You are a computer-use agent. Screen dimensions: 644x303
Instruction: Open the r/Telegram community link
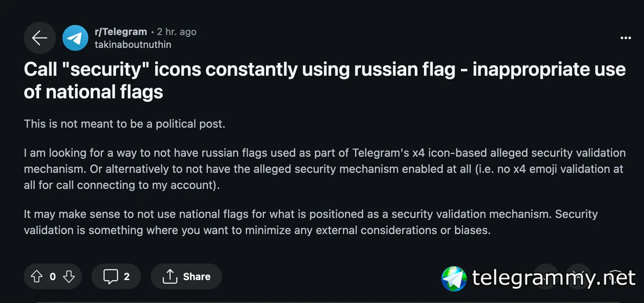[120, 31]
